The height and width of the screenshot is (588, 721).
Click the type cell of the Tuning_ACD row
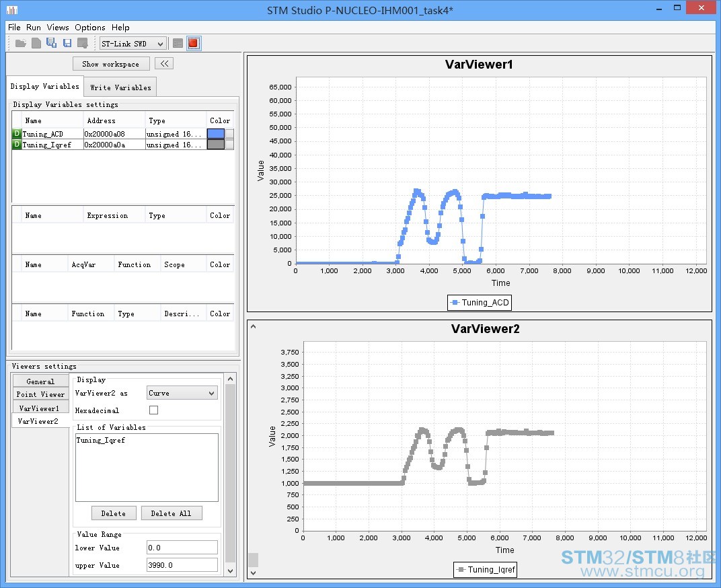[175, 133]
